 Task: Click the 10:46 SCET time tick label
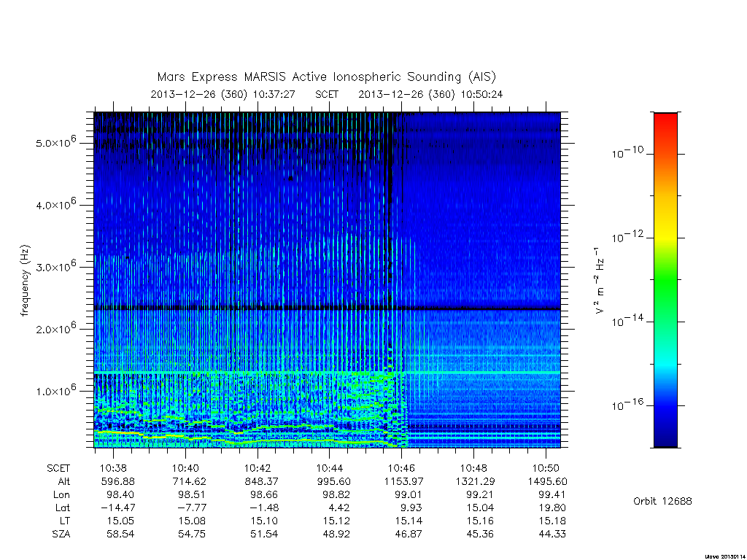pos(401,468)
